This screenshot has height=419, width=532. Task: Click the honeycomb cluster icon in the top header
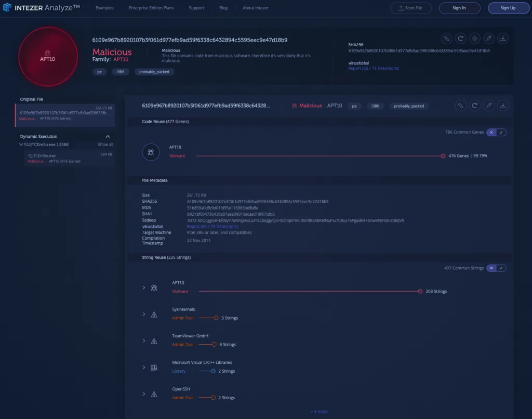click(475, 38)
